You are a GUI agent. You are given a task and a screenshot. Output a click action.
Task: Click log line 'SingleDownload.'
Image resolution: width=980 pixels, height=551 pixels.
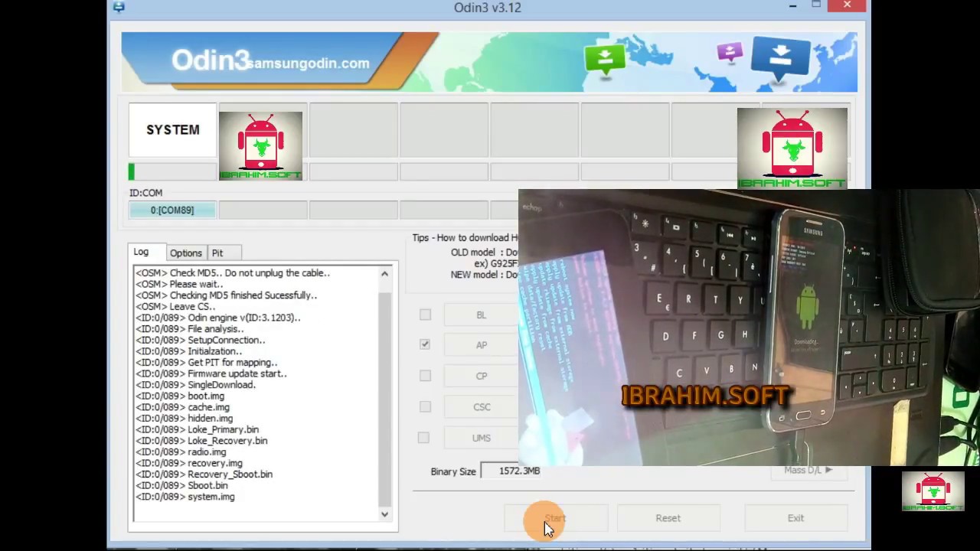(x=196, y=385)
